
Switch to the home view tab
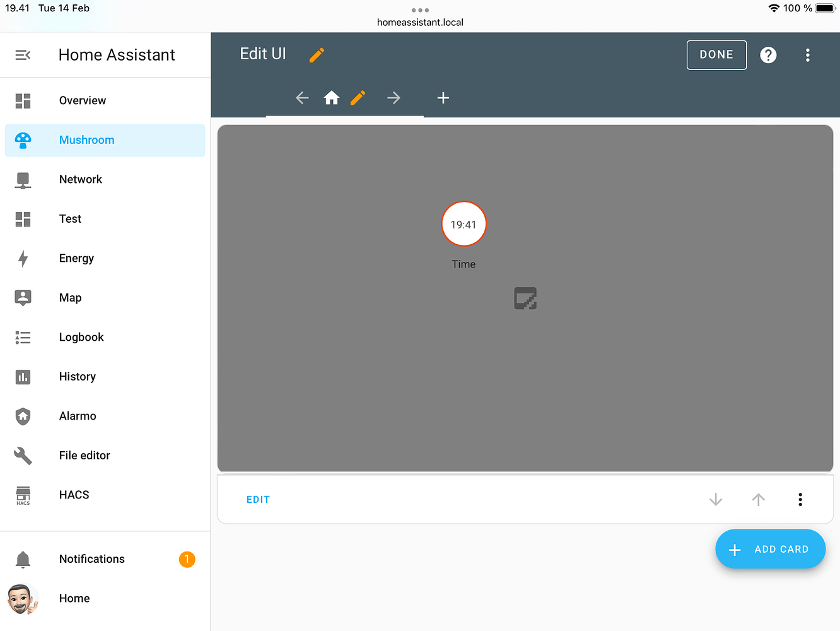(x=332, y=98)
